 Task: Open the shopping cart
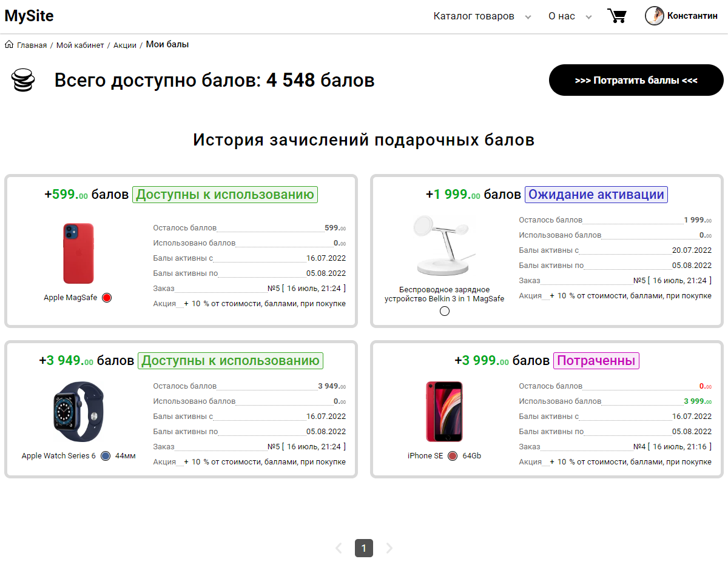(617, 16)
